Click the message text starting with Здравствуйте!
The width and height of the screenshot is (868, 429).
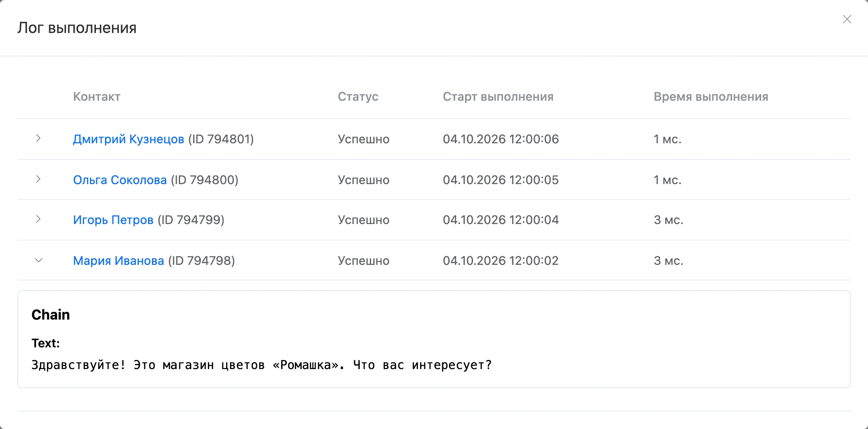coord(262,365)
